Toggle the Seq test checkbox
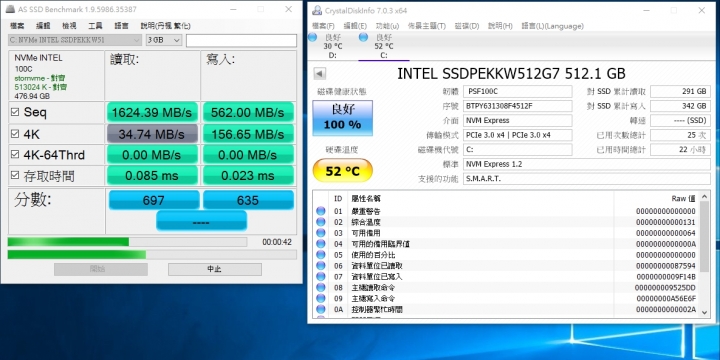This screenshot has height=360, width=720. [x=15, y=112]
